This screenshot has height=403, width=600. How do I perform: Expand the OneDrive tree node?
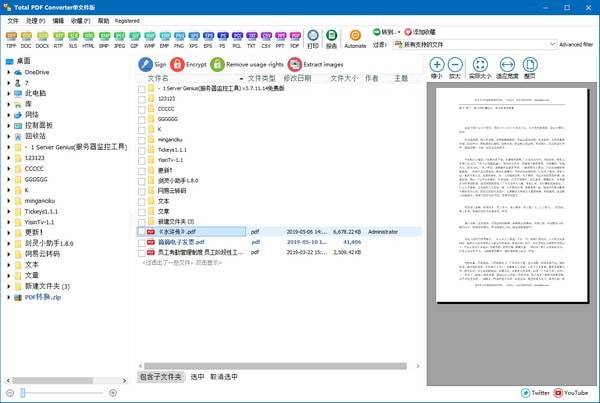pyautogui.click(x=8, y=72)
